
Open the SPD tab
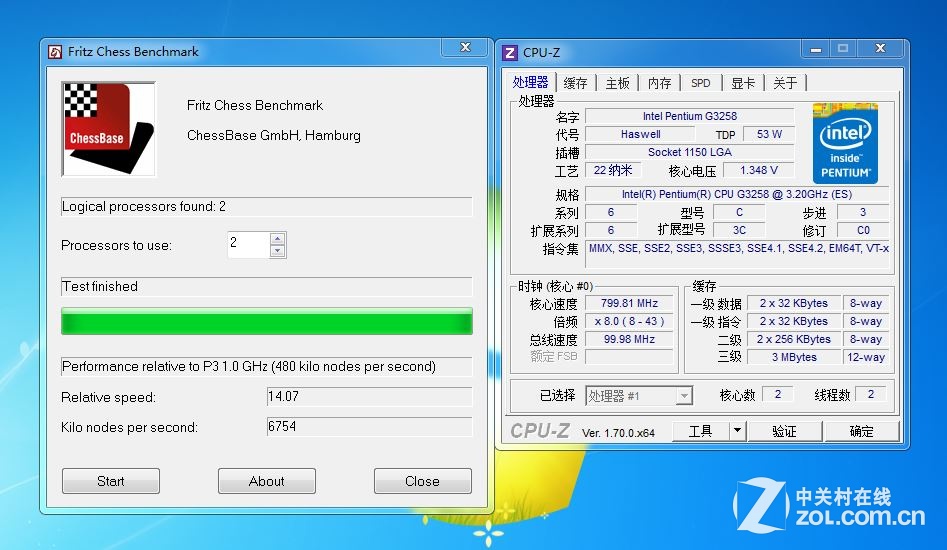click(x=701, y=83)
